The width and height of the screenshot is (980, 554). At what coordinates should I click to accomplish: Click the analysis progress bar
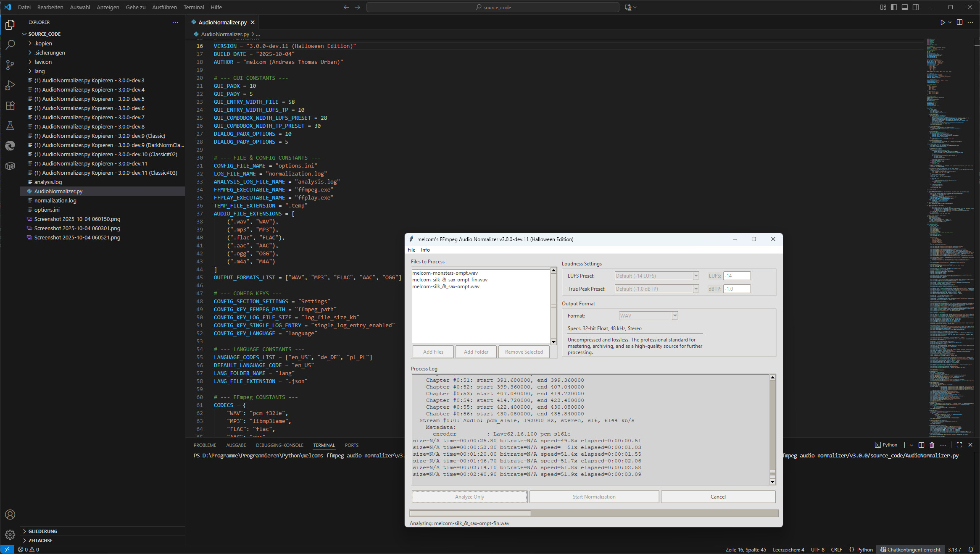(593, 513)
